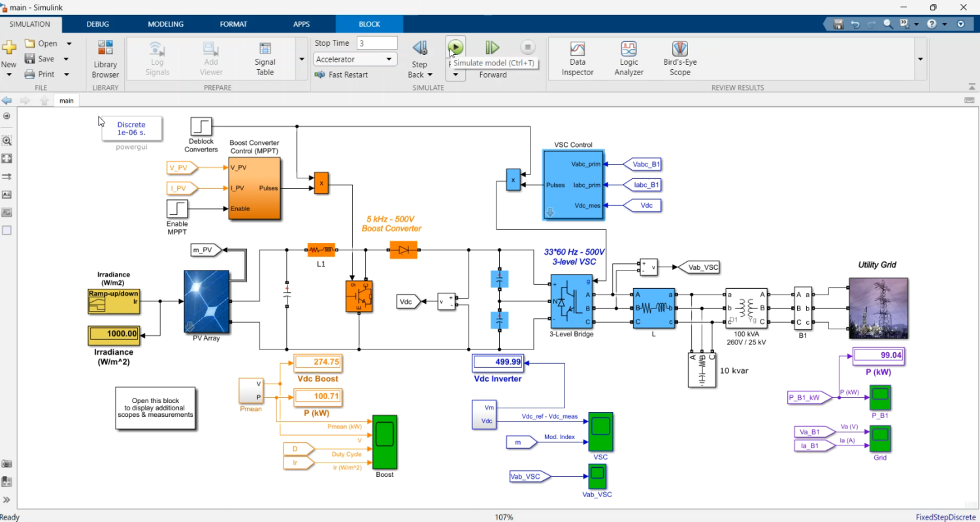
Task: Select the Step Forward simulation icon
Action: click(491, 47)
